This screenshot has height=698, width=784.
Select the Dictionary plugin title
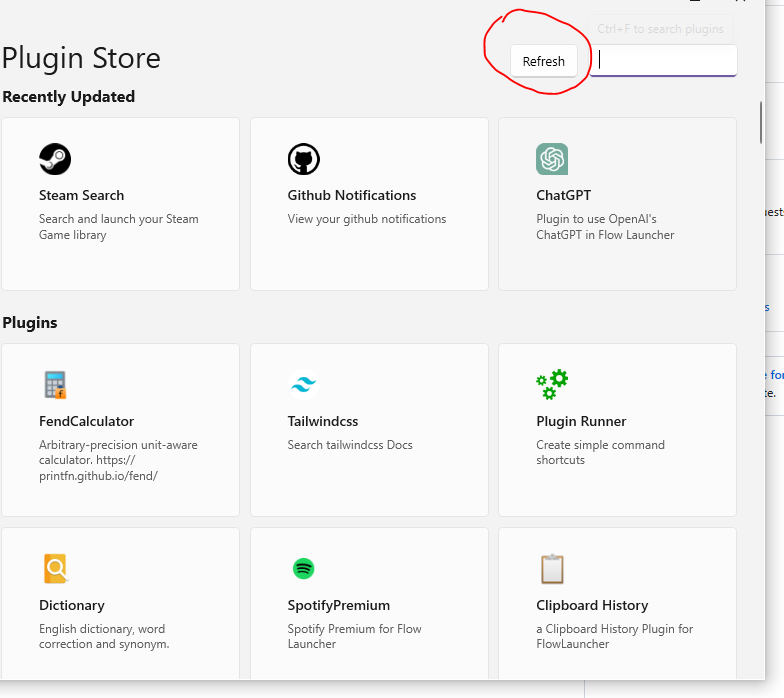click(x=72, y=605)
